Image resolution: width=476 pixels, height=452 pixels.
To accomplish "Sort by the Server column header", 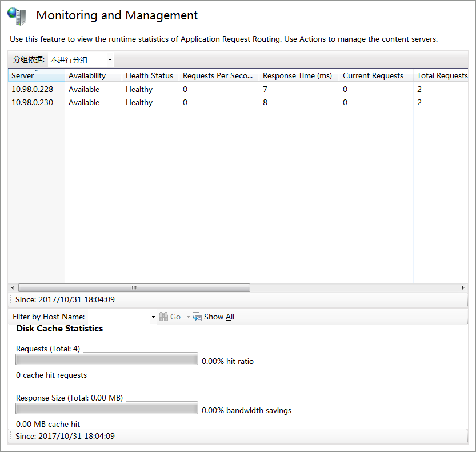I will click(x=37, y=75).
